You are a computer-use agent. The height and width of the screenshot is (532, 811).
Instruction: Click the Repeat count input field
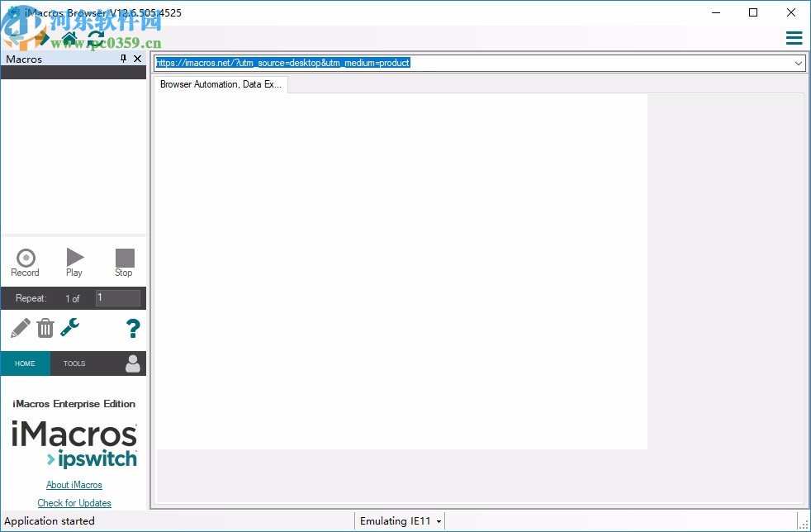click(x=118, y=298)
